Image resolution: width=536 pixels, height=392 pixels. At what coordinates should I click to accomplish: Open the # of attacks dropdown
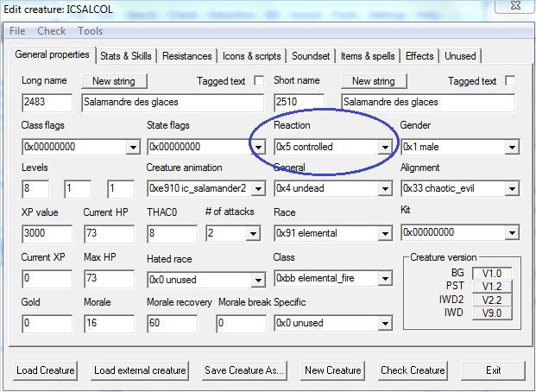click(x=253, y=234)
